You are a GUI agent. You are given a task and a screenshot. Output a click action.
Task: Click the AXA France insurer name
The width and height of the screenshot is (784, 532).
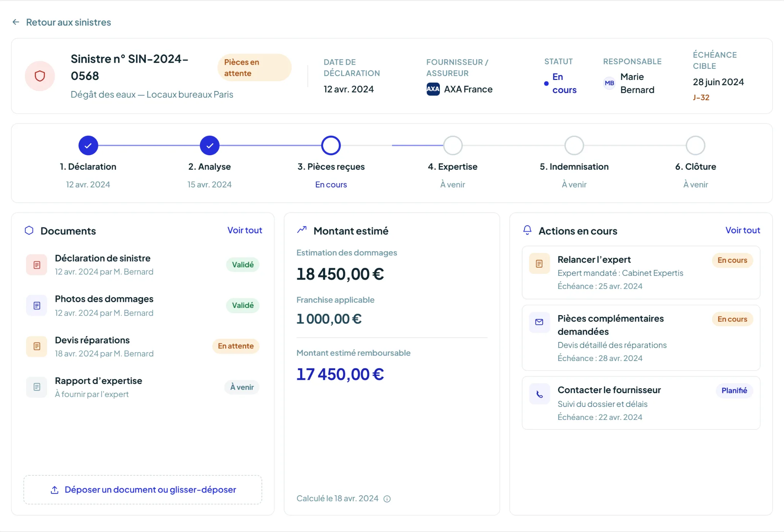468,89
